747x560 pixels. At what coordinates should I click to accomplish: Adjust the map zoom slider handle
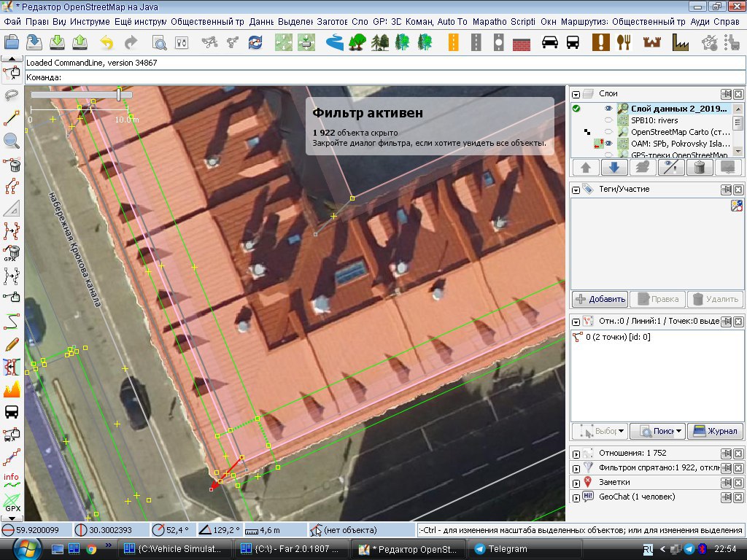[119, 94]
